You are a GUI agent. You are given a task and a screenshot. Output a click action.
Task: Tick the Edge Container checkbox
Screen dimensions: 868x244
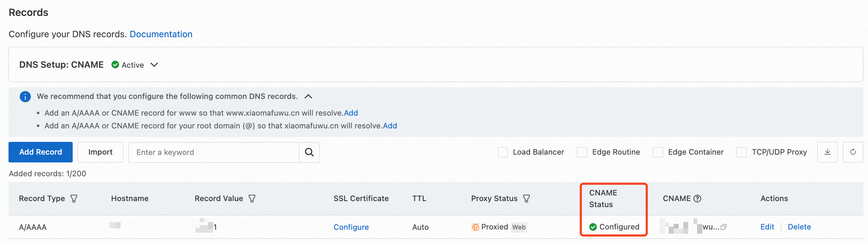coord(658,152)
